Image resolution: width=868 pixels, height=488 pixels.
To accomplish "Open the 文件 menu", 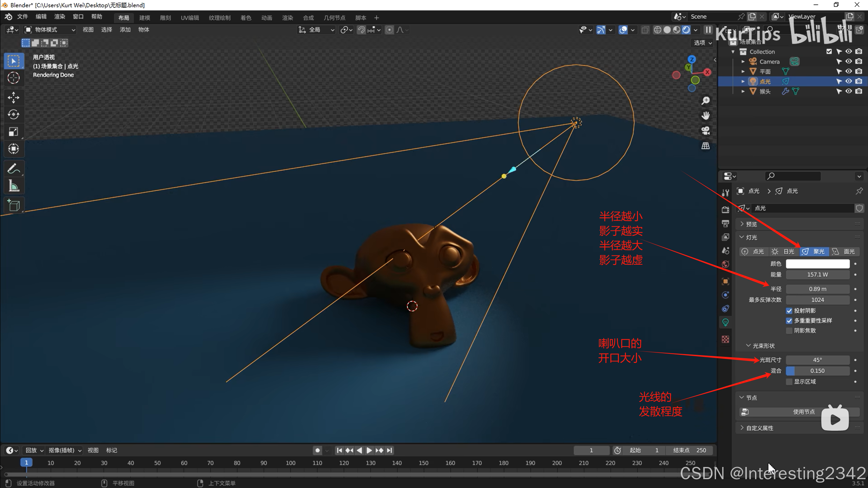I will click(22, 17).
